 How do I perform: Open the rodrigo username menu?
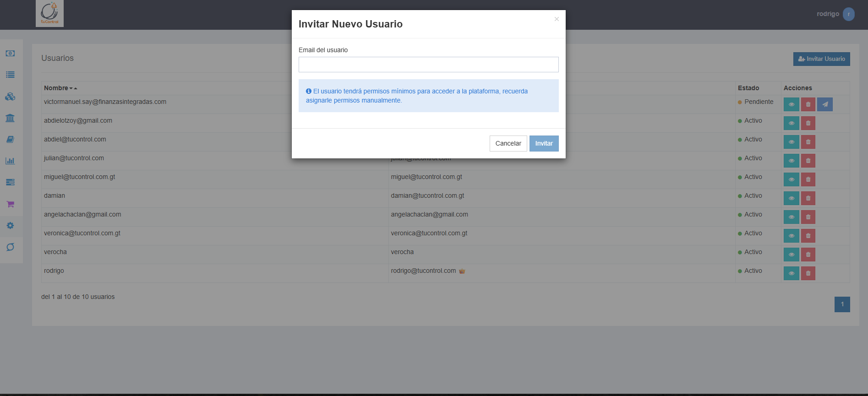(x=828, y=14)
